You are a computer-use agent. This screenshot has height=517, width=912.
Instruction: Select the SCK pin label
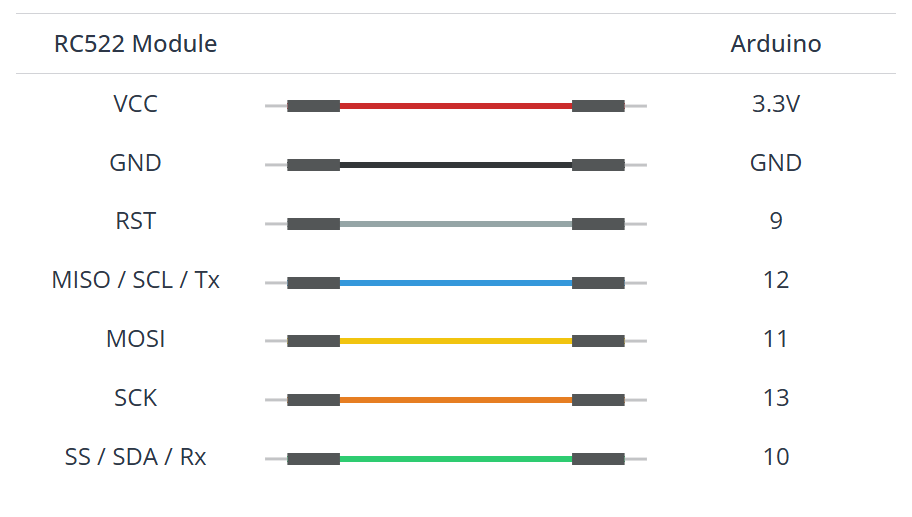tap(135, 398)
